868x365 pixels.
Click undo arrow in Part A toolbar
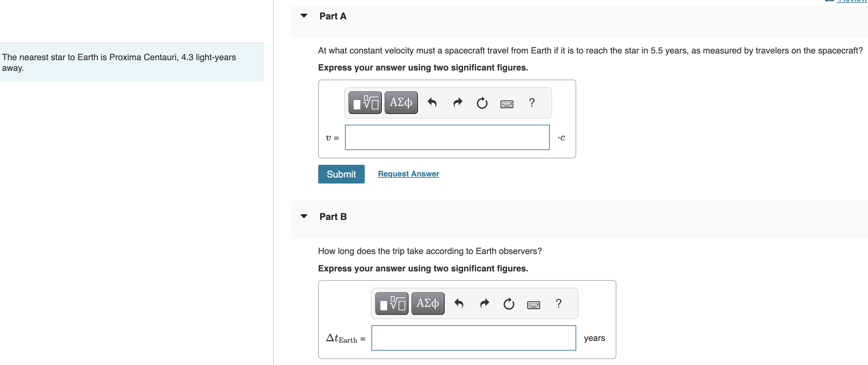coord(432,102)
